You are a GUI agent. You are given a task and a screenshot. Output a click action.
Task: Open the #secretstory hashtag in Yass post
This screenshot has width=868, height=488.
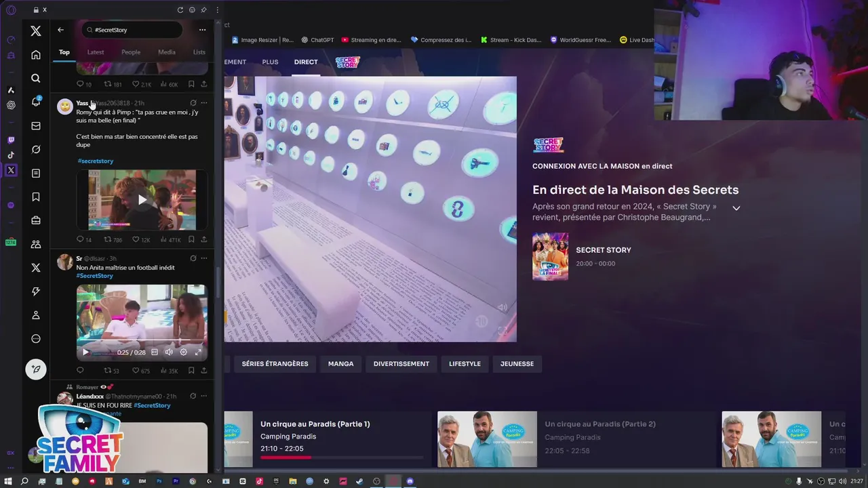pos(96,161)
